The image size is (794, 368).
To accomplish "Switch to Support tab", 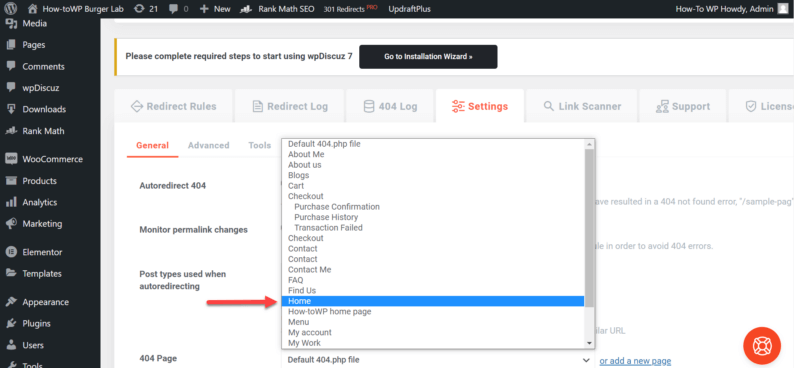I will click(x=682, y=106).
